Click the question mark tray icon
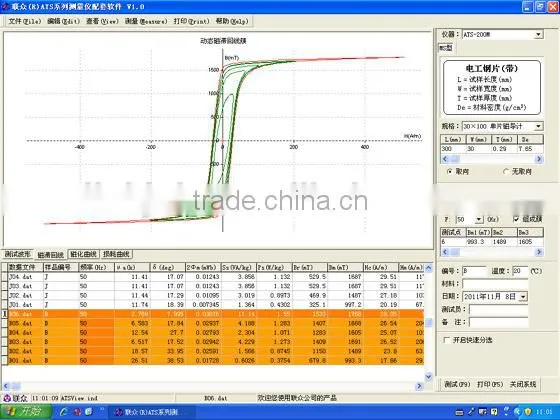560x420 pixels. (494, 412)
